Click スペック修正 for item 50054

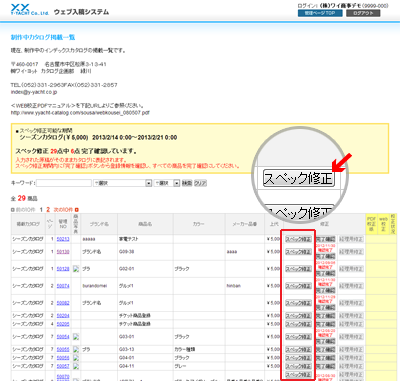298,337
